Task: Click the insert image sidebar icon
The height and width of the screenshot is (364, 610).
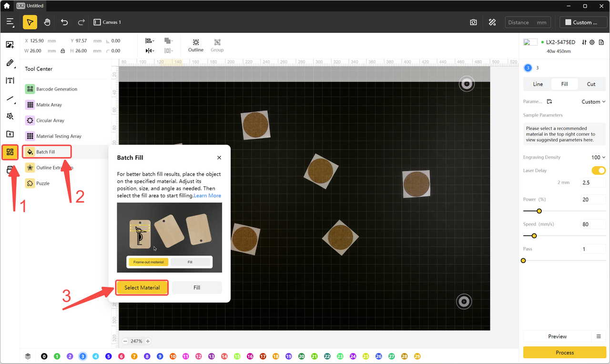Action: click(10, 45)
